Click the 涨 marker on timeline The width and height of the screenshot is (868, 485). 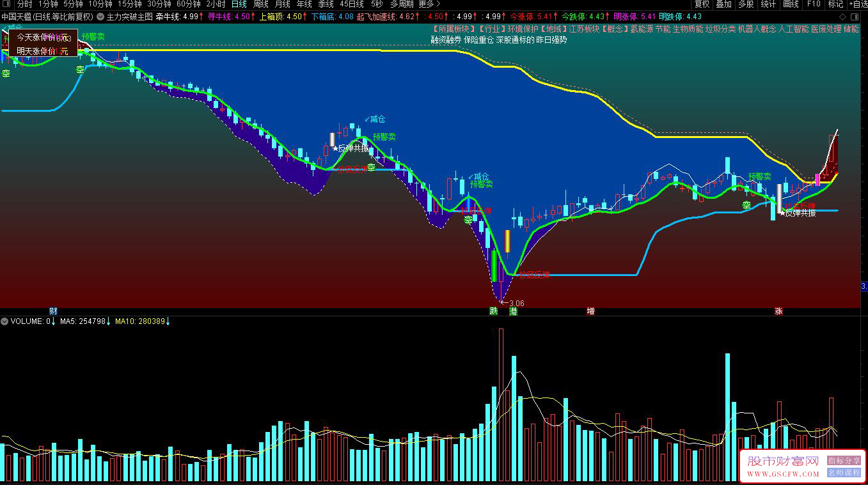[x=778, y=311]
